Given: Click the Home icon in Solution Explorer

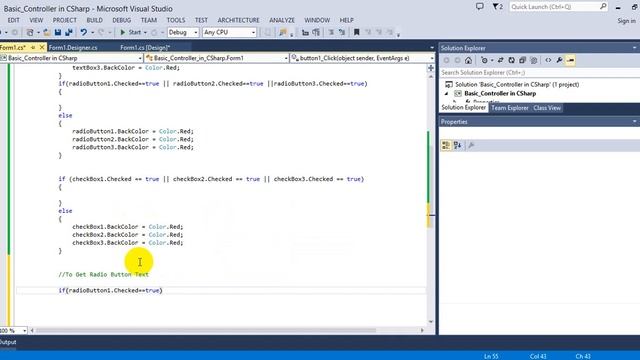Looking at the screenshot, I should (x=468, y=60).
